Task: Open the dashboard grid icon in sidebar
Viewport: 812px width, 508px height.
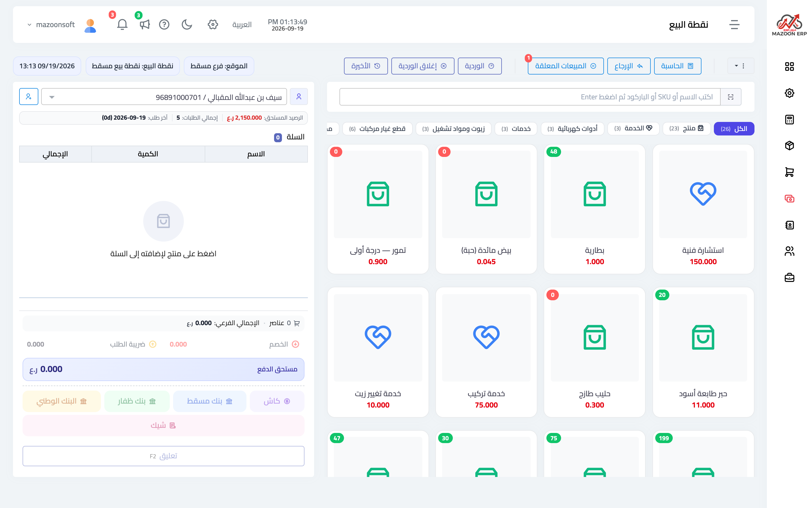Action: click(x=789, y=67)
